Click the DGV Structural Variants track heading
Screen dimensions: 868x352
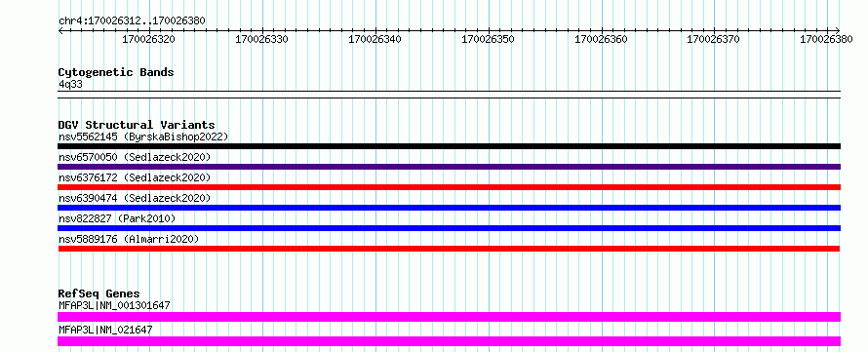(137, 125)
